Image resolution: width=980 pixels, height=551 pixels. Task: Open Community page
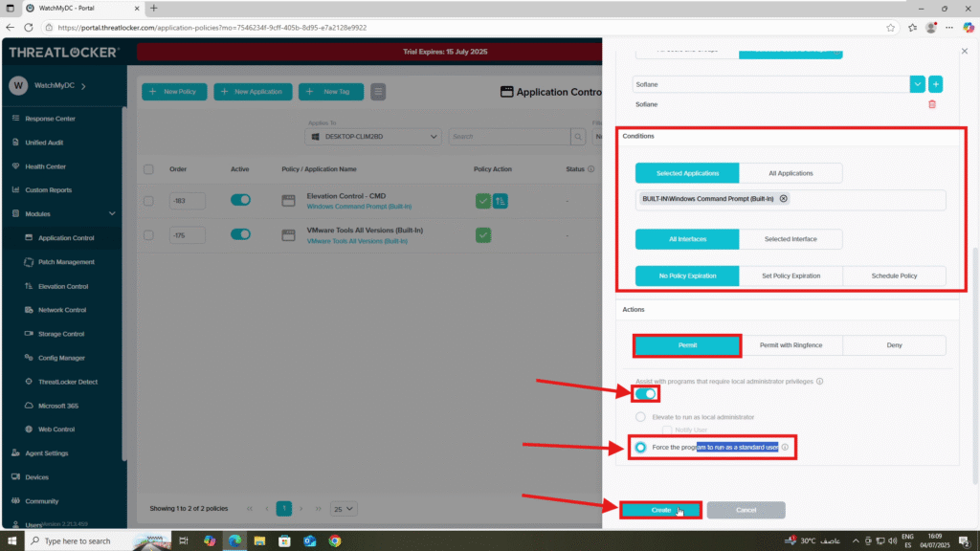pos(41,501)
